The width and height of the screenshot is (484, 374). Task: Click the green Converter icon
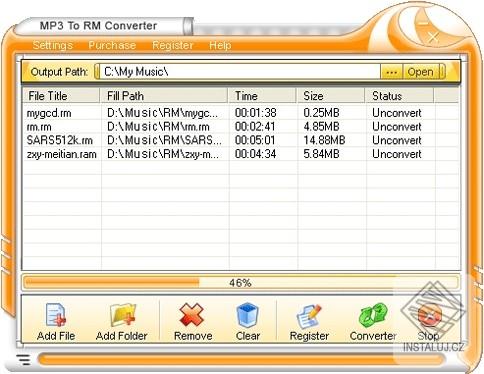coord(373,315)
